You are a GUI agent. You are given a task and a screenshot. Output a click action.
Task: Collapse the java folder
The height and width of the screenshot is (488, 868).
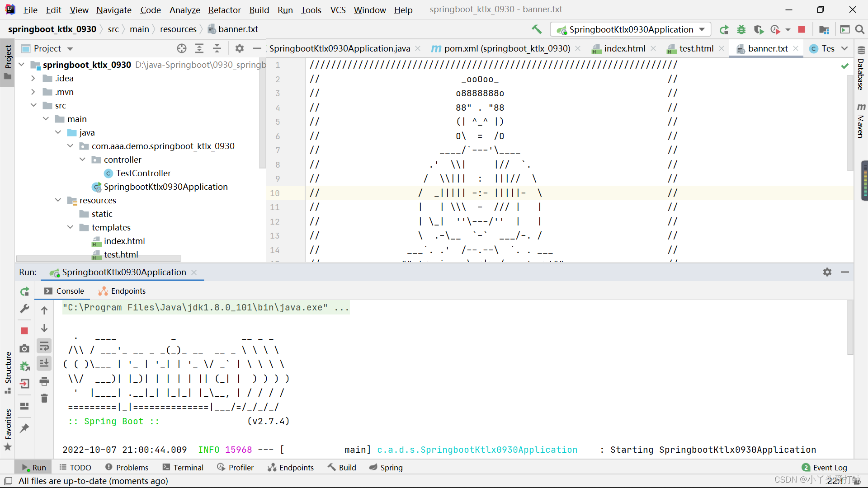tap(58, 132)
